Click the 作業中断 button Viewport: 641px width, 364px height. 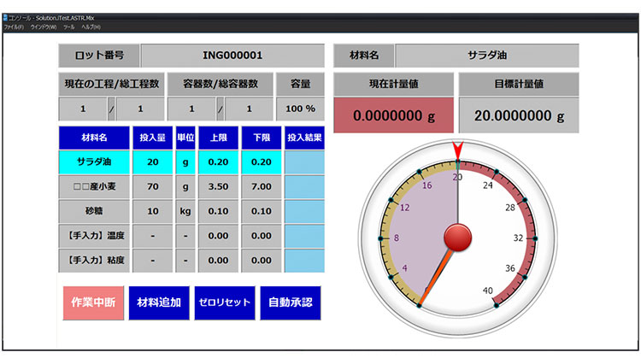tap(93, 302)
